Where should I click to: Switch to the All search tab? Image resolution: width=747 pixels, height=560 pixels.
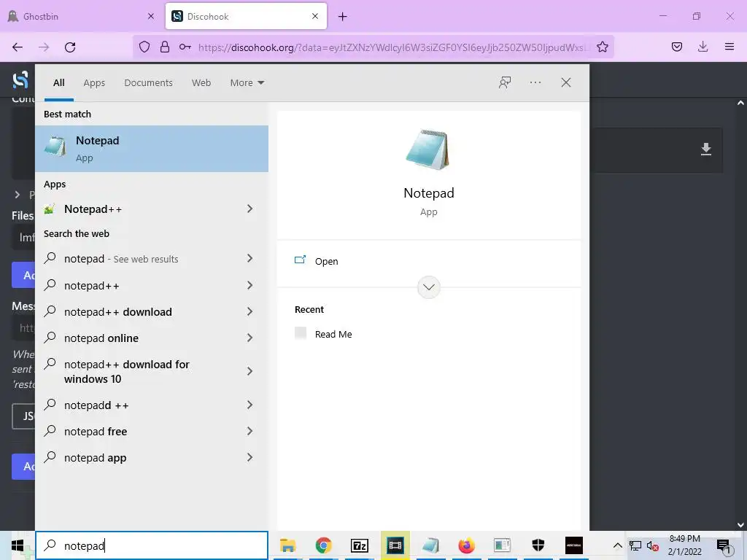pos(58,82)
